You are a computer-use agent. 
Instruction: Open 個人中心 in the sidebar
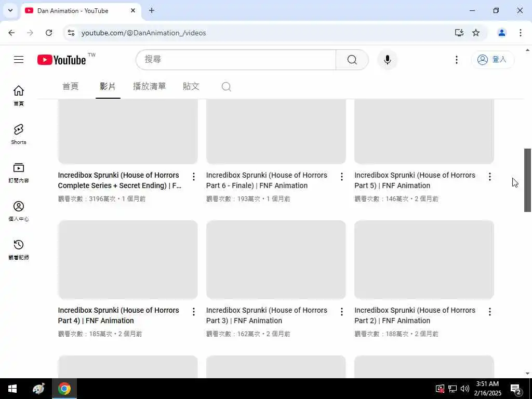[x=19, y=211]
